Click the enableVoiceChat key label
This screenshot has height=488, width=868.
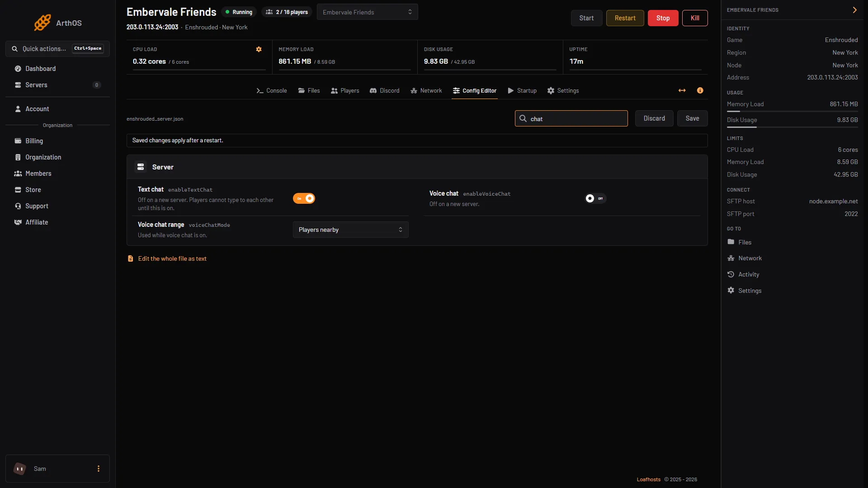tap(486, 194)
